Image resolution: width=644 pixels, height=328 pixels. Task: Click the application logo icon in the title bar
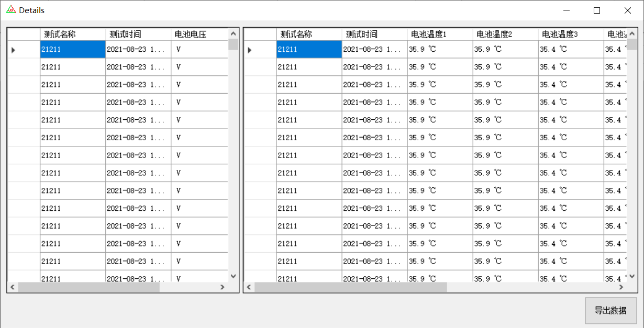click(12, 9)
